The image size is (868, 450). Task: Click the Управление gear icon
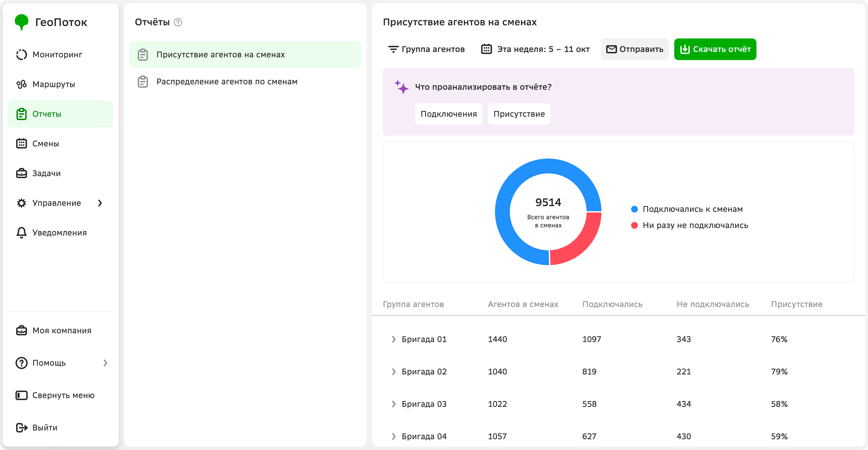tap(22, 203)
